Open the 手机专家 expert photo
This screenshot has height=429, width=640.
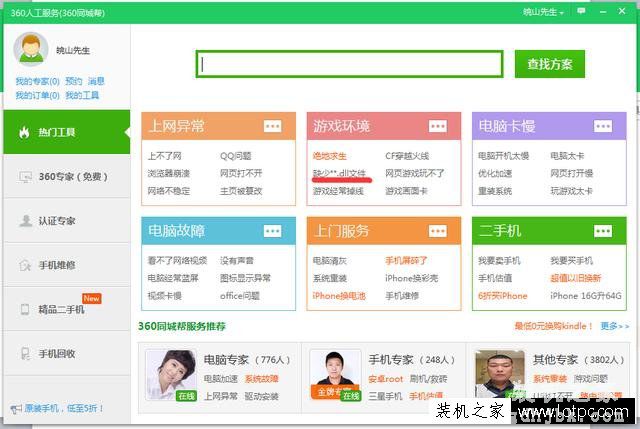click(x=336, y=375)
